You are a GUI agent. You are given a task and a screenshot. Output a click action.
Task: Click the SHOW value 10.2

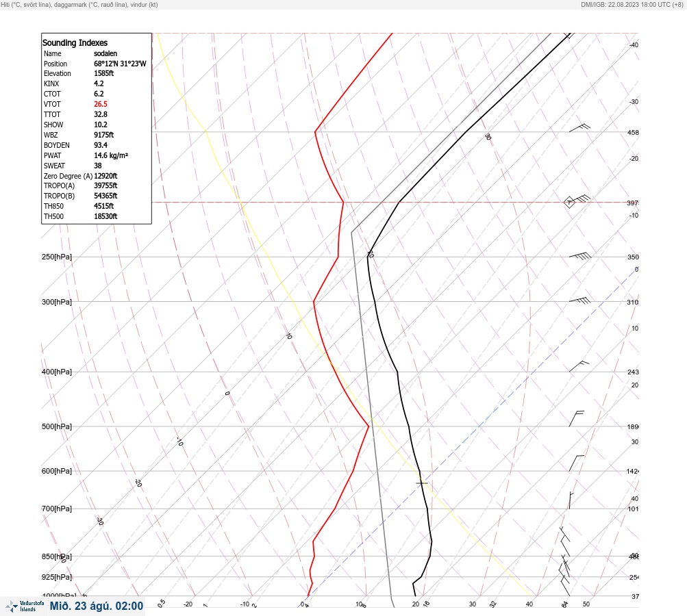101,125
